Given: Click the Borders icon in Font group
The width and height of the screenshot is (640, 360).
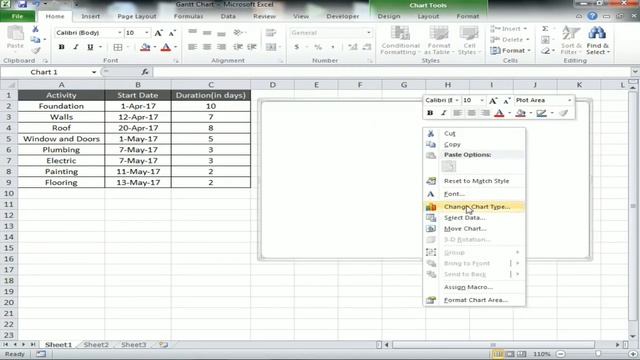Looking at the screenshot, I should coord(118,47).
